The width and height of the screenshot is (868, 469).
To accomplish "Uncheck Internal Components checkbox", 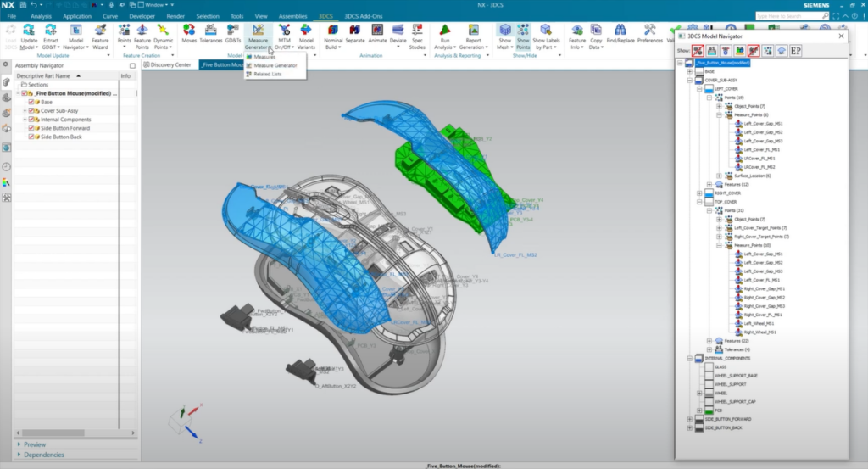I will pyautogui.click(x=31, y=119).
